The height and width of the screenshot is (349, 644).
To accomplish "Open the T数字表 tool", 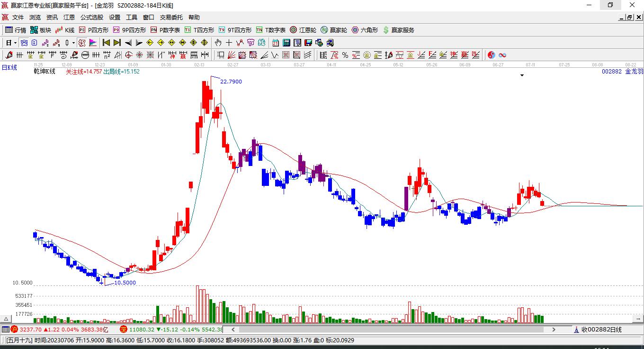I will click(x=270, y=30).
